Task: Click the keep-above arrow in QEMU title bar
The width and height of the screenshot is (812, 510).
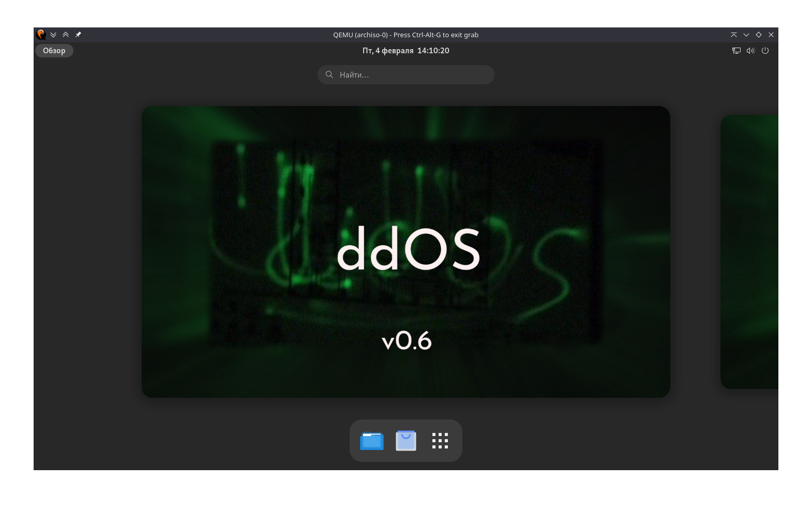Action: 734,35
